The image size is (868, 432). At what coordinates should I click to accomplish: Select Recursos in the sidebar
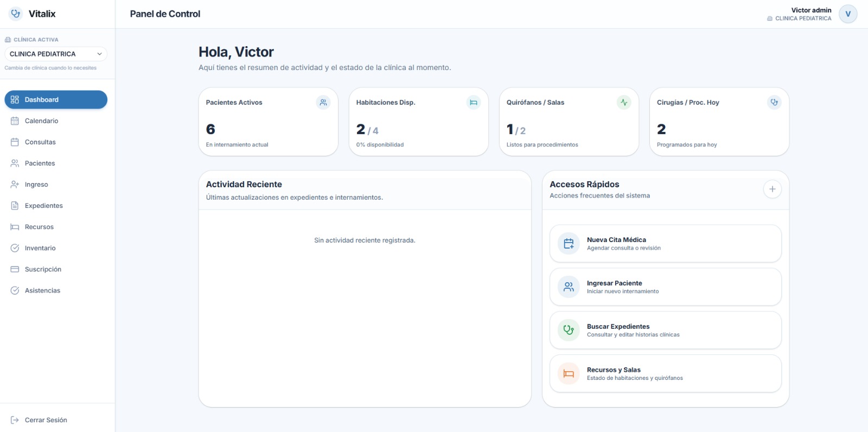pos(56,227)
